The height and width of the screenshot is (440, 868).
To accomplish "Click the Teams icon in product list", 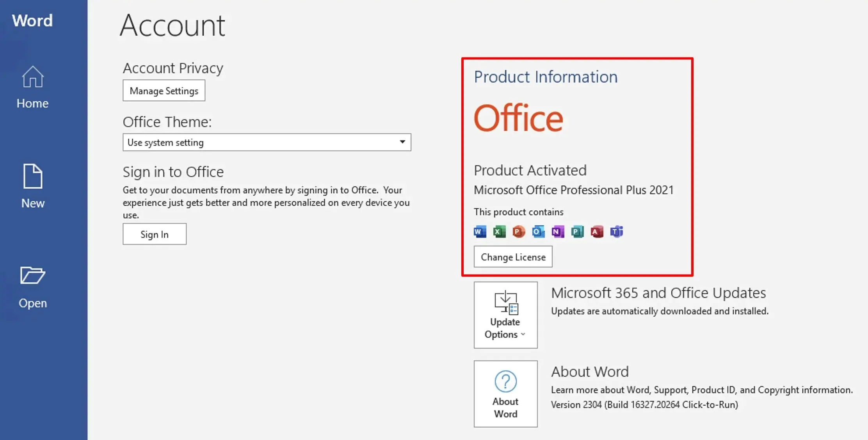I will coord(617,232).
